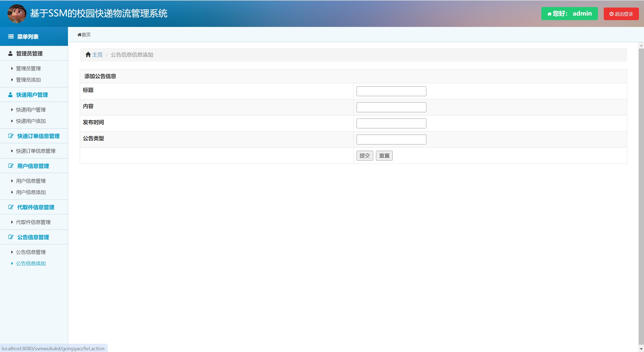
Task: Click the hamburger icon beside 菜单列表
Action: pyautogui.click(x=11, y=37)
